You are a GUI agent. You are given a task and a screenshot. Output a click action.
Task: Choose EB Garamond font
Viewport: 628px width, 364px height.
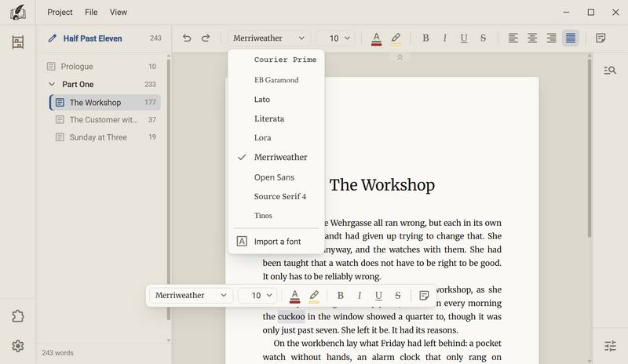pyautogui.click(x=276, y=80)
